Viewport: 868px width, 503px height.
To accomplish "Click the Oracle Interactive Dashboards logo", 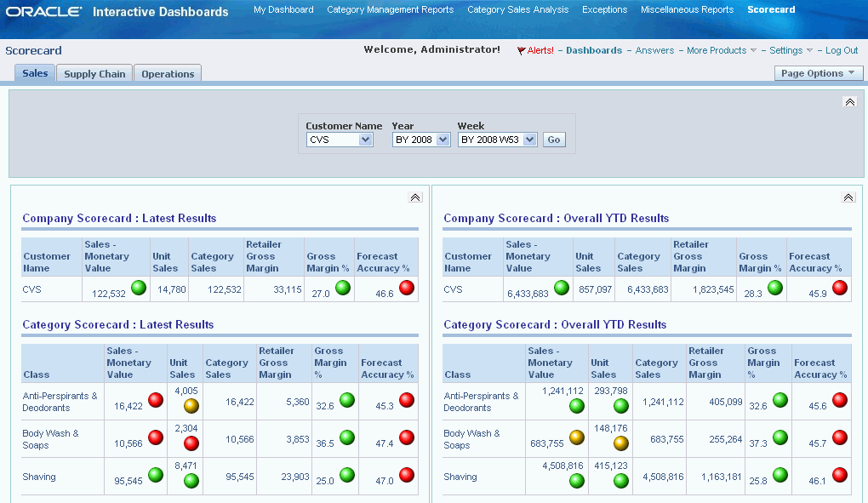I will [x=117, y=12].
